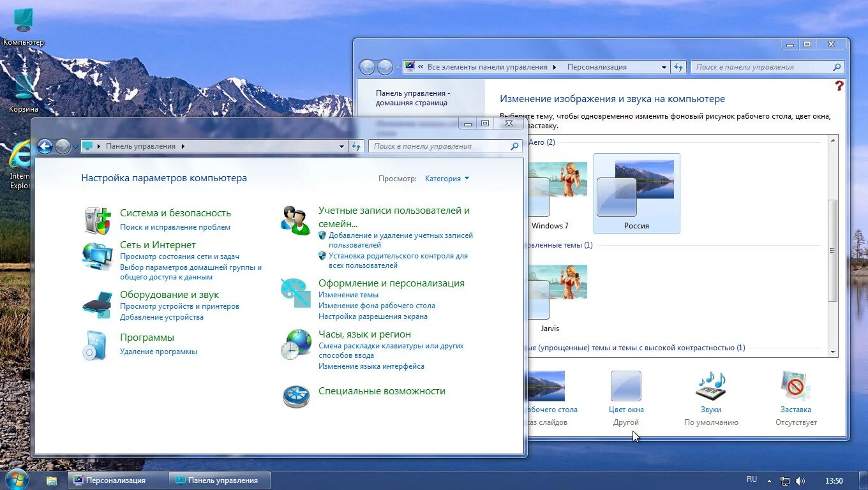Click breadcrumb arrow after Control Panel root
Image resolution: width=868 pixels, height=490 pixels.
click(x=183, y=146)
